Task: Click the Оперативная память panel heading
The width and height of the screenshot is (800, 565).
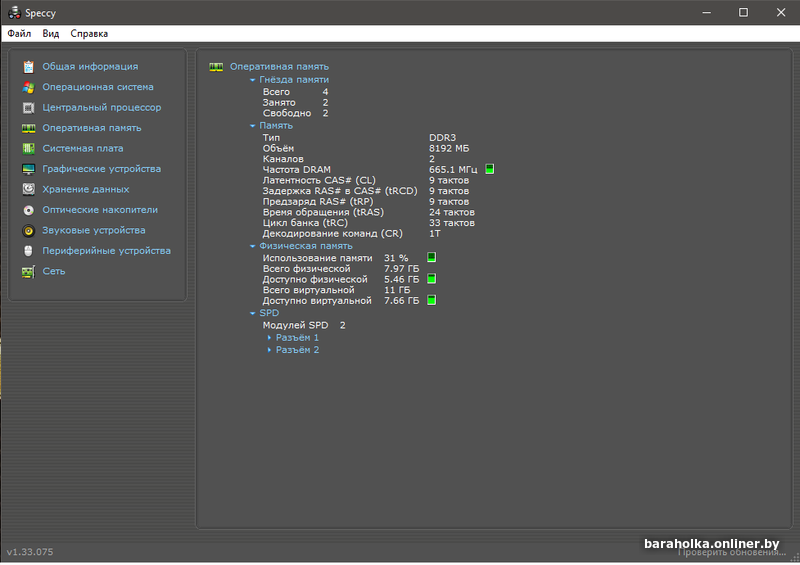Action: coord(279,67)
